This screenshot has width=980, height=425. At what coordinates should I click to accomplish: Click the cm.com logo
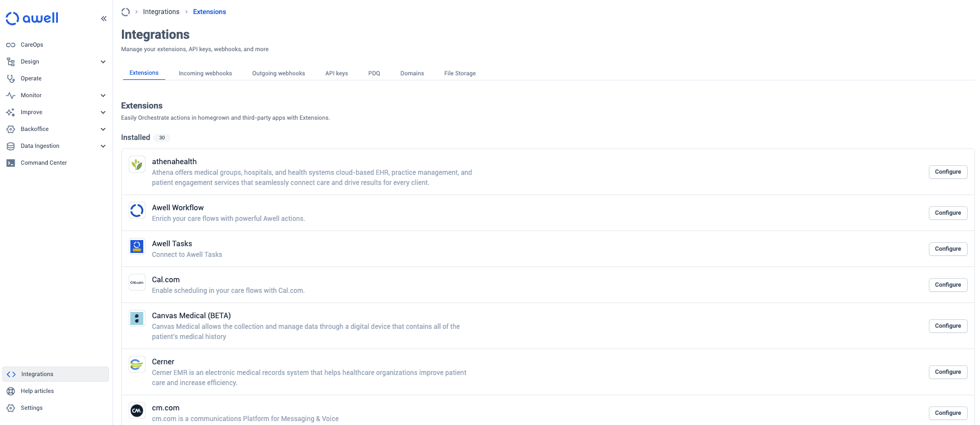click(x=137, y=410)
